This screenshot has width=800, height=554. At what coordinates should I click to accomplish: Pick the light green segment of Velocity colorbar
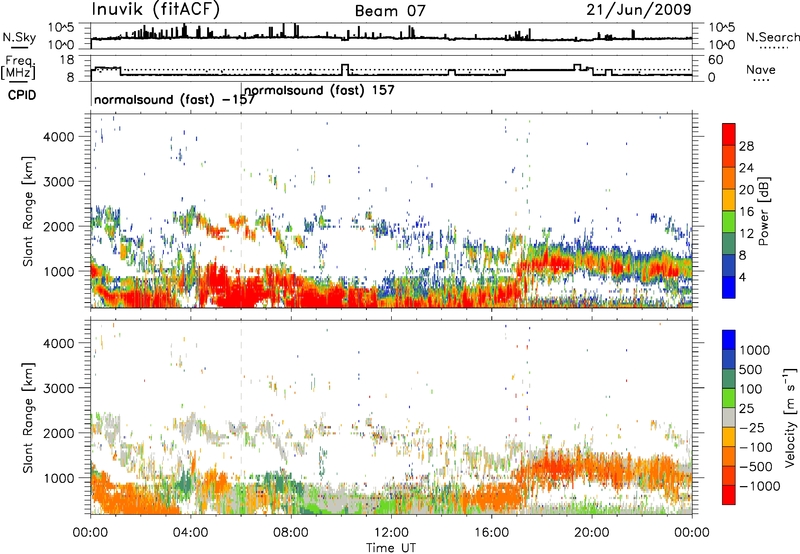729,398
